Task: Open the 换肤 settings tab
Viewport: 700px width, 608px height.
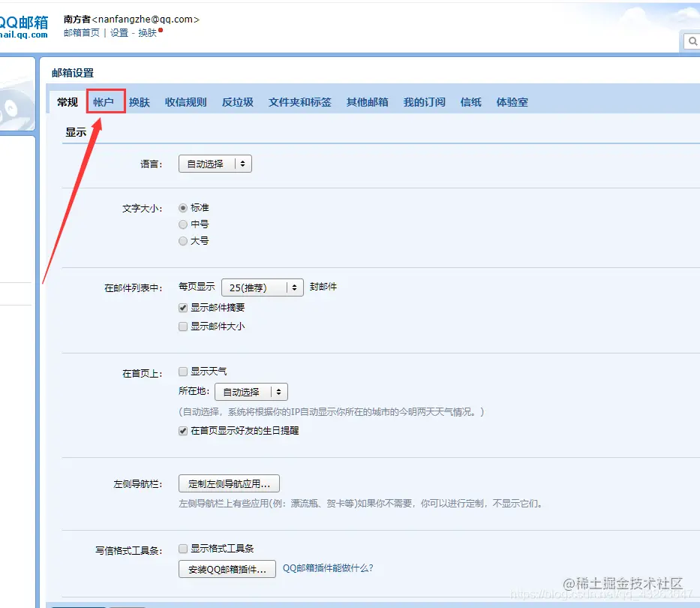Action: point(139,101)
